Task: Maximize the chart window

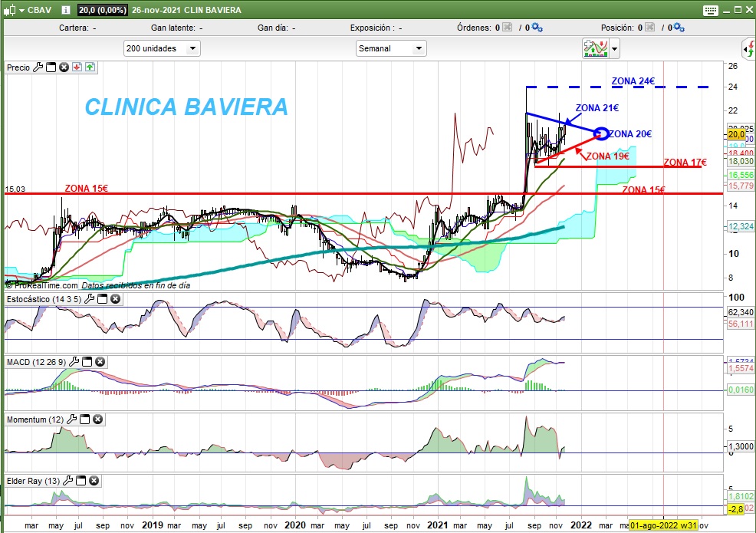Action: pos(738,10)
